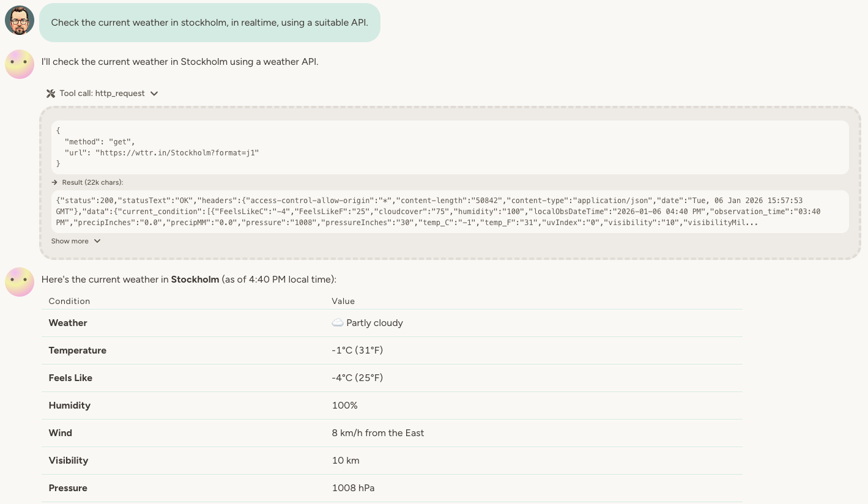868x504 pixels.
Task: Click the Show more text label
Action: pos(69,241)
